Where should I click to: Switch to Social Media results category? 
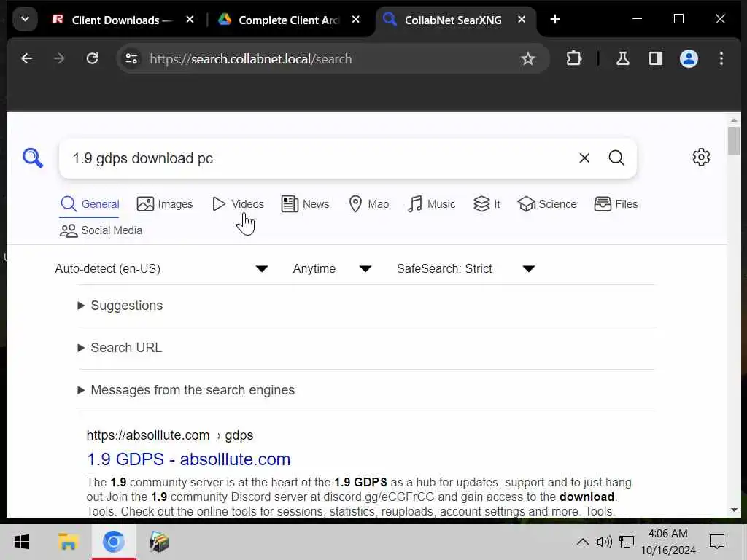point(101,230)
